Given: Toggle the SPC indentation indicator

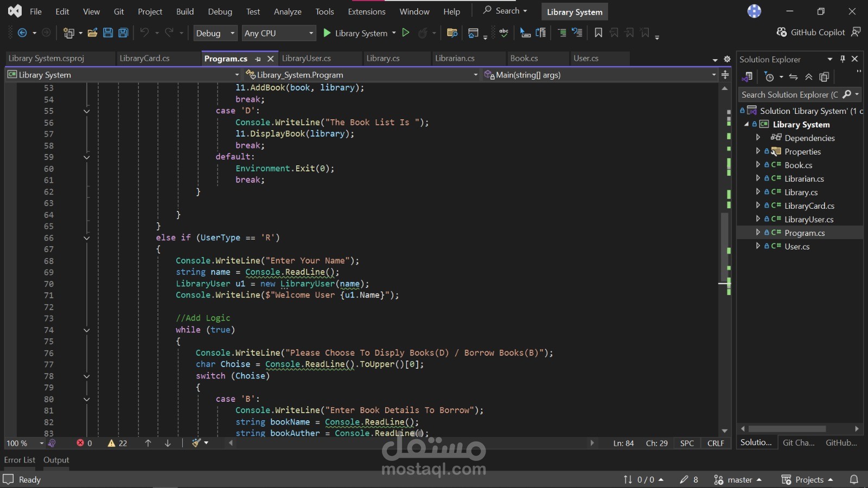Looking at the screenshot, I should [x=687, y=443].
